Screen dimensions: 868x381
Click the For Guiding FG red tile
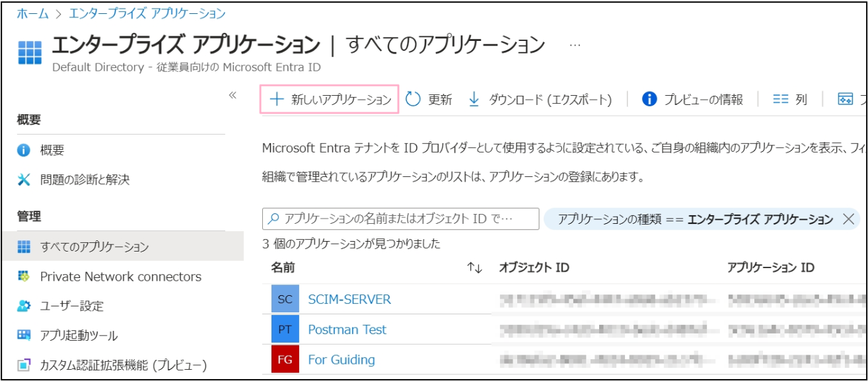pos(285,360)
